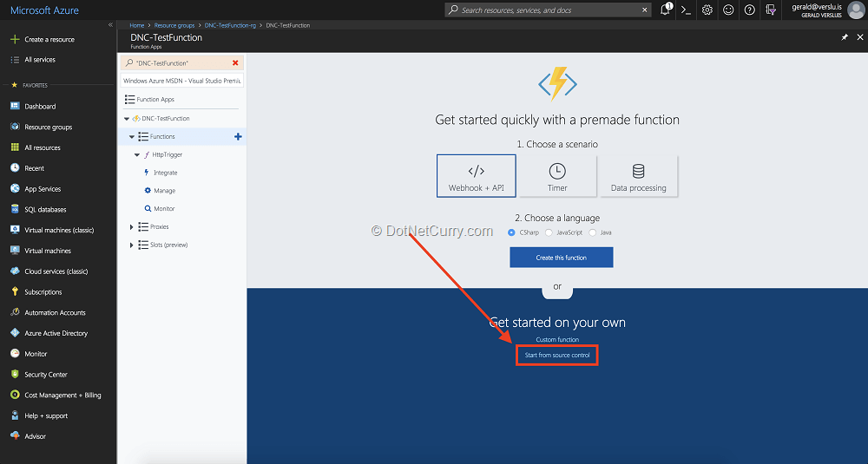Click Create this function button
Image resolution: width=868 pixels, height=464 pixels.
(562, 258)
